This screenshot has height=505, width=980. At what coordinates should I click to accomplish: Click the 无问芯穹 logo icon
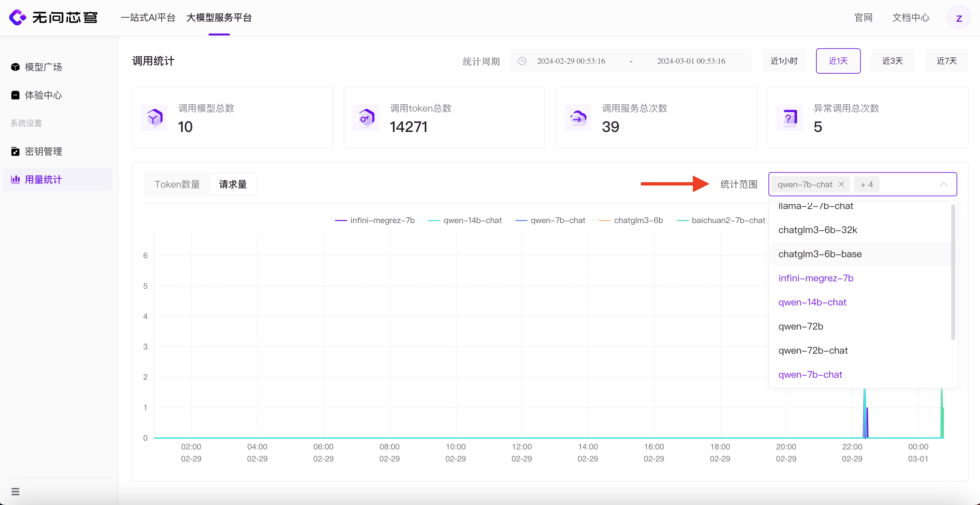pyautogui.click(x=17, y=17)
